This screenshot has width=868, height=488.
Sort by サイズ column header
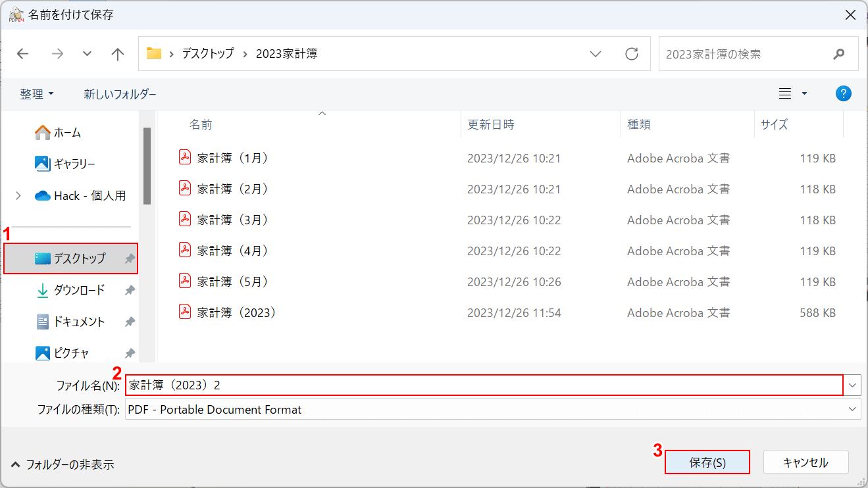tap(774, 124)
